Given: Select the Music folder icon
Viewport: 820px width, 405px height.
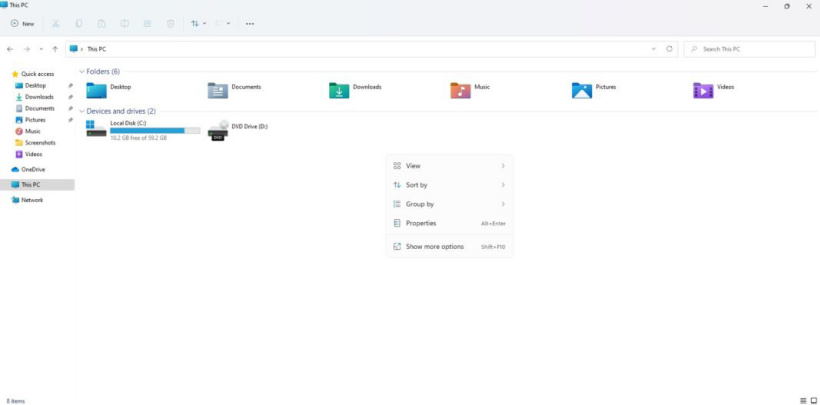Looking at the screenshot, I should coord(460,91).
